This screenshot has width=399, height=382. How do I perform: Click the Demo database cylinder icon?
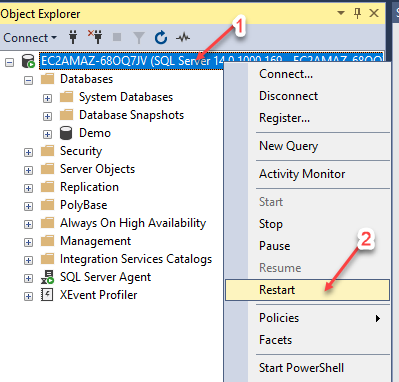tap(66, 133)
